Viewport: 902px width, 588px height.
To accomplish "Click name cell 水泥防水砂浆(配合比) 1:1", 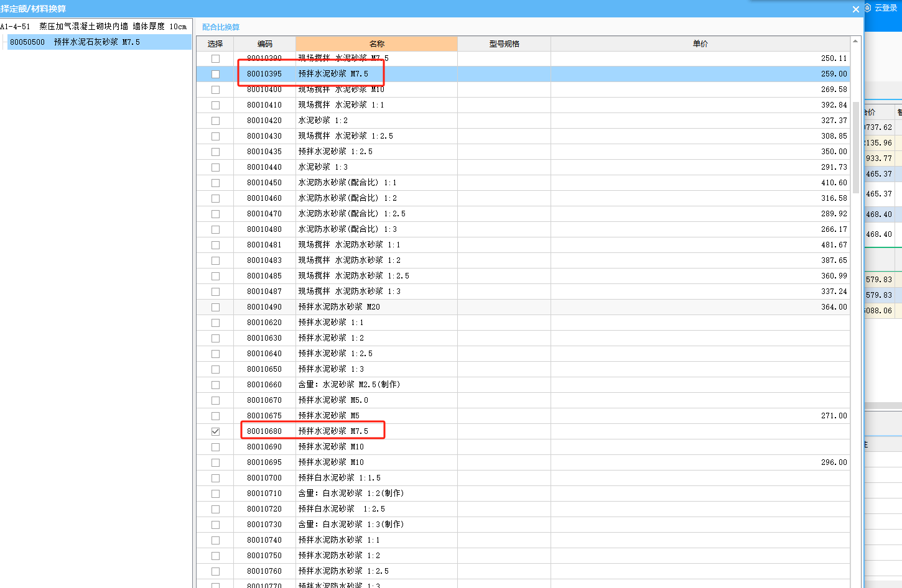I will click(377, 183).
